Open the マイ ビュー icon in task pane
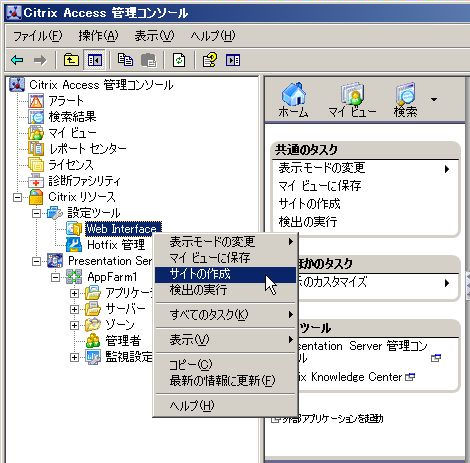Viewport: 470px width, 463px height. pos(352,100)
